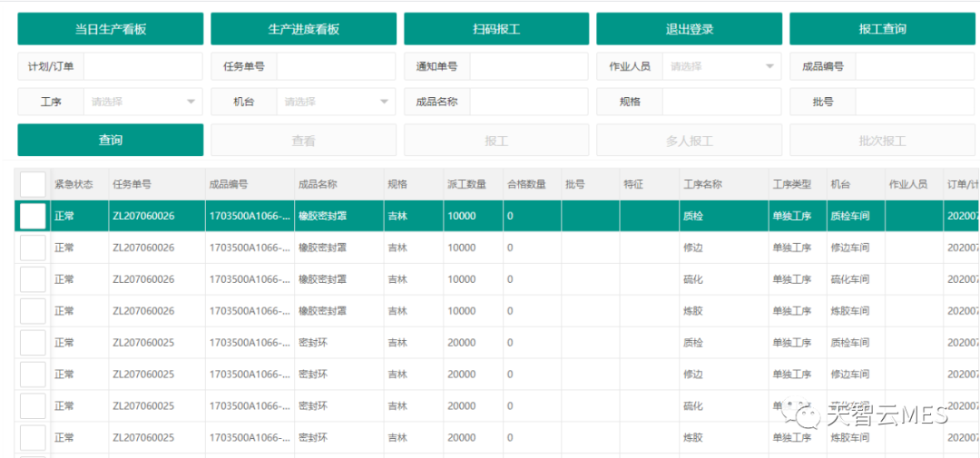Viewport: 980px width, 458px height.
Task: Open 报工查询 report query
Action: [882, 29]
